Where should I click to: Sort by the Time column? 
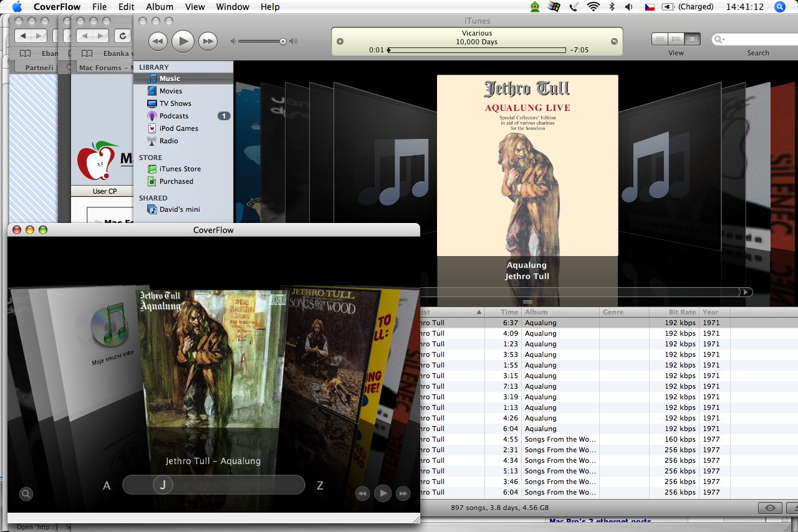click(502, 312)
